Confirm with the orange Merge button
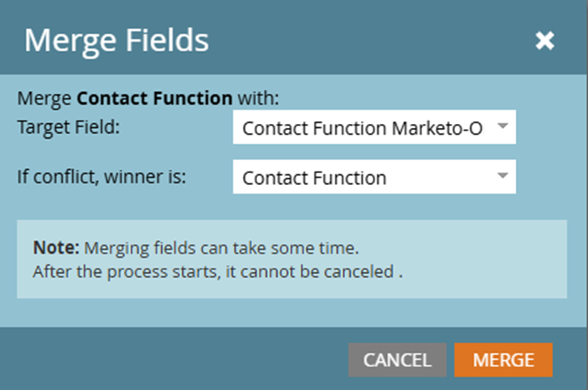This screenshot has width=588, height=390. coord(503,360)
